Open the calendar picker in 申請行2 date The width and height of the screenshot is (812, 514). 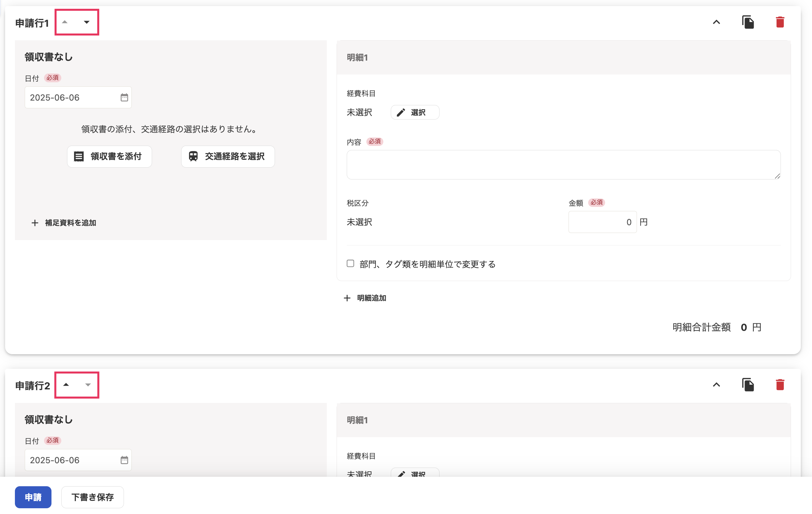(124, 460)
